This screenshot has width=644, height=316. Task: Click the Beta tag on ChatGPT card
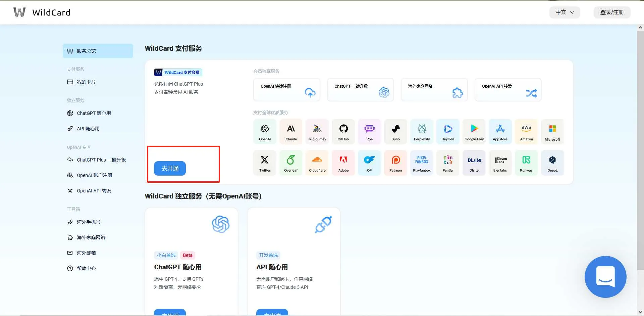(187, 255)
